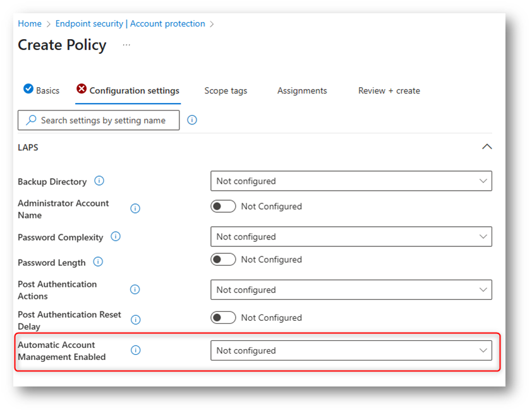Collapse the LAPS section chevron
Image resolution: width=532 pixels, height=413 pixels.
pyautogui.click(x=487, y=147)
